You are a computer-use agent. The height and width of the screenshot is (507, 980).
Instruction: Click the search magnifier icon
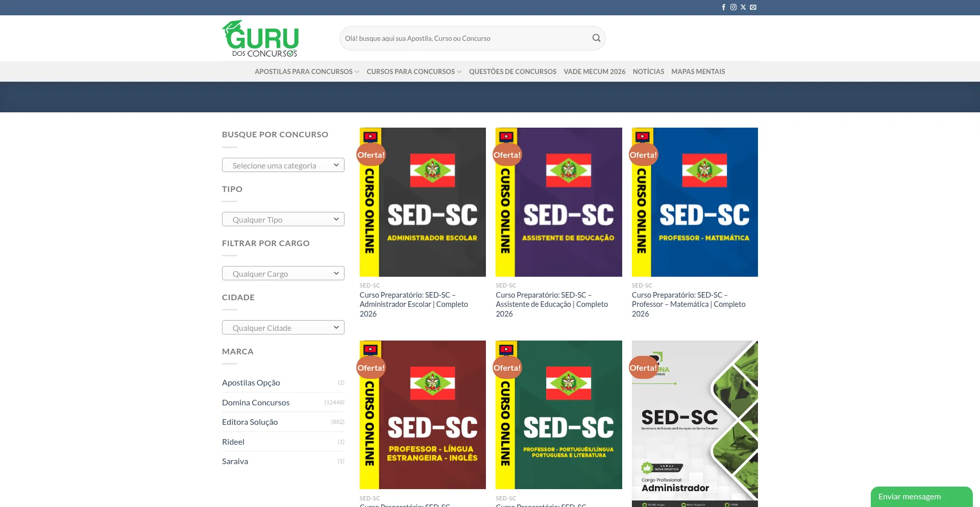(596, 38)
